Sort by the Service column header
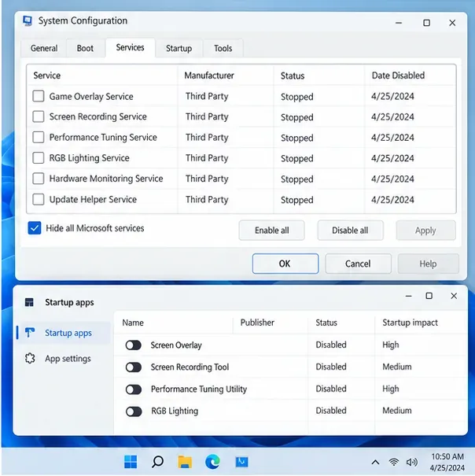475x476 pixels. pos(47,76)
